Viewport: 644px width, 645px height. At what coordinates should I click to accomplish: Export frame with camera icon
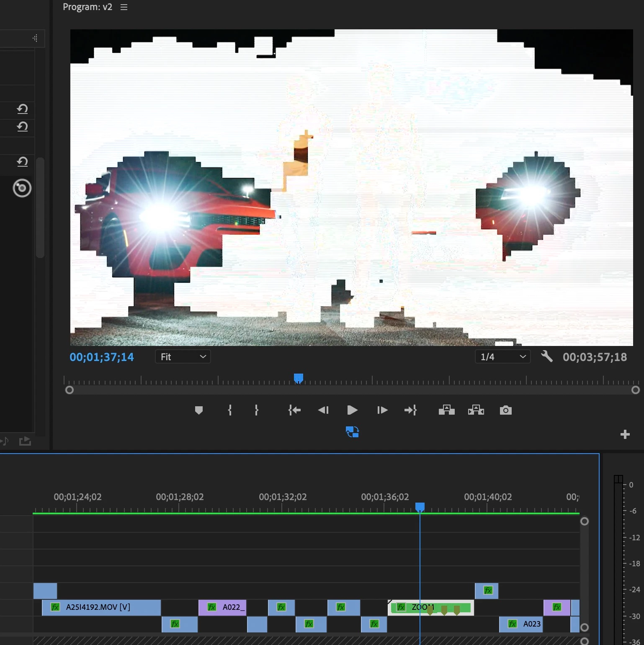click(x=505, y=410)
